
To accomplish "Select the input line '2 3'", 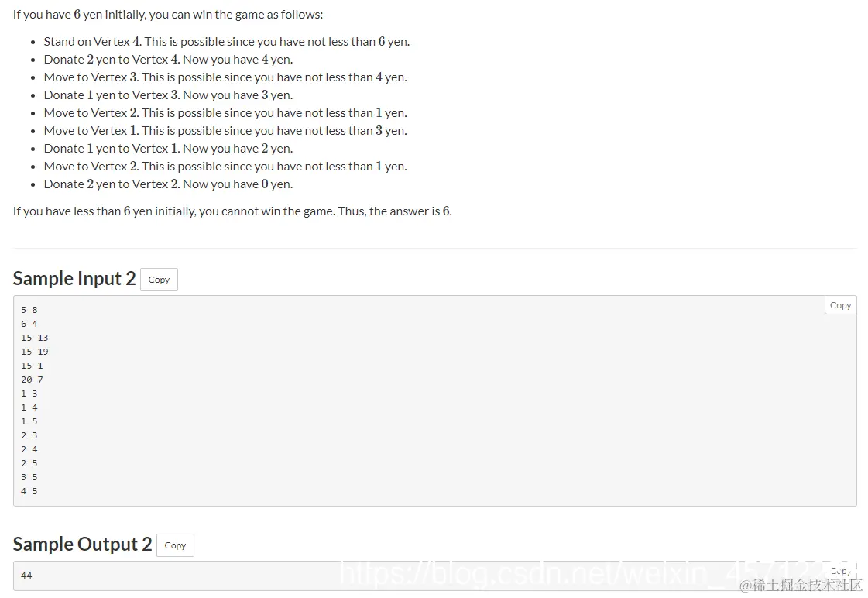I will [x=29, y=435].
